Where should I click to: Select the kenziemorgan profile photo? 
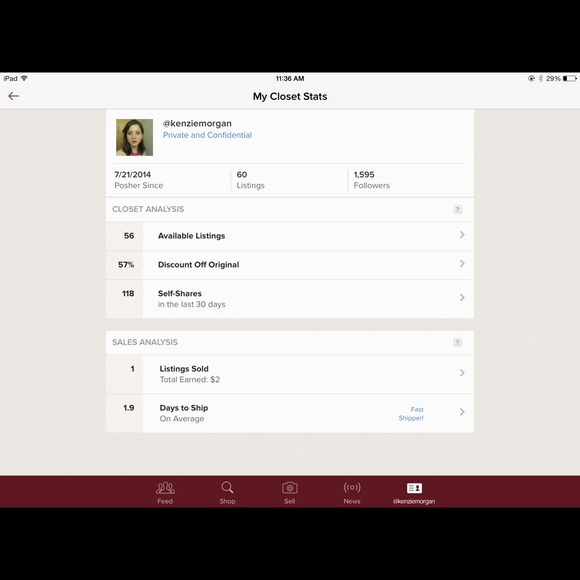[x=134, y=137]
